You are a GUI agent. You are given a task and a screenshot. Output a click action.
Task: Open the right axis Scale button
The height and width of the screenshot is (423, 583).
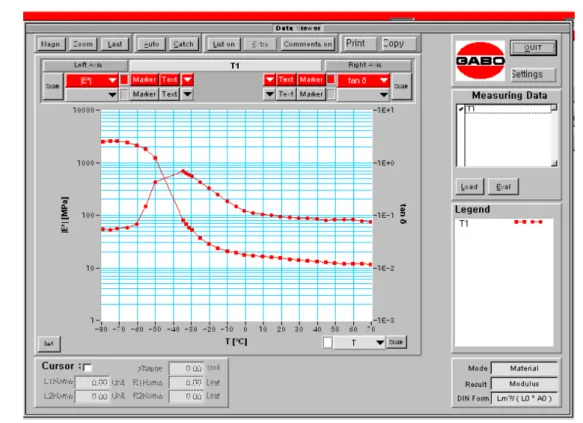tap(401, 86)
